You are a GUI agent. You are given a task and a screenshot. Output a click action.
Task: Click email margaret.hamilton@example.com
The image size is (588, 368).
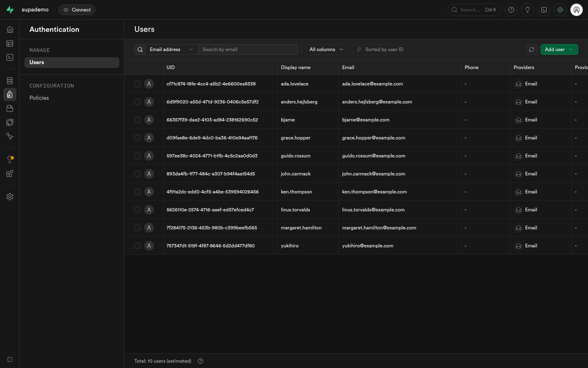point(379,228)
